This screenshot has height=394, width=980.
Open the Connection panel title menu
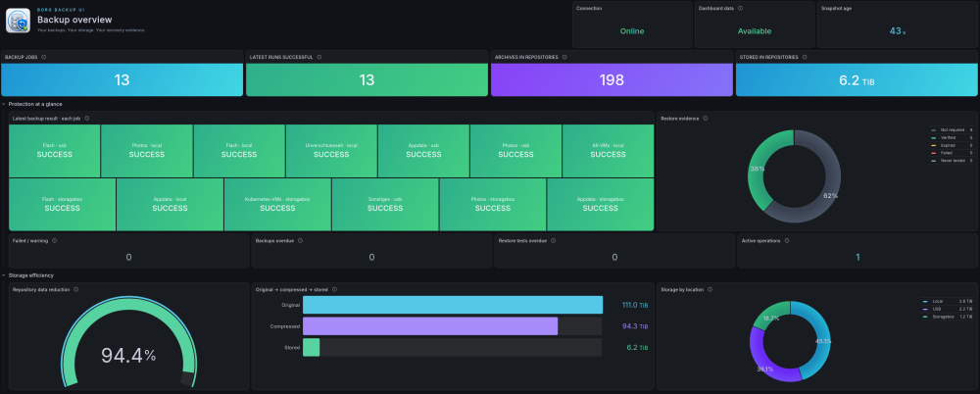point(588,8)
